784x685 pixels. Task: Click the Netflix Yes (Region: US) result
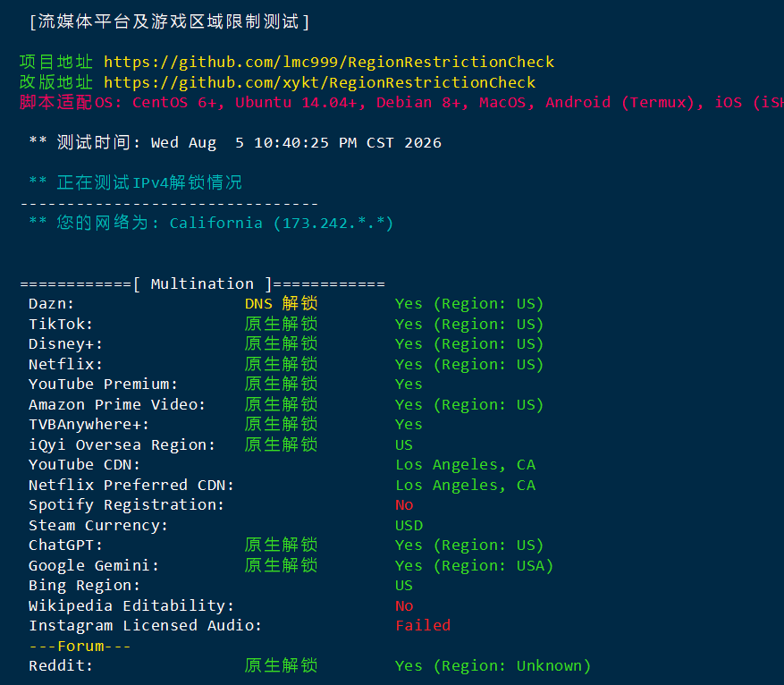click(469, 365)
